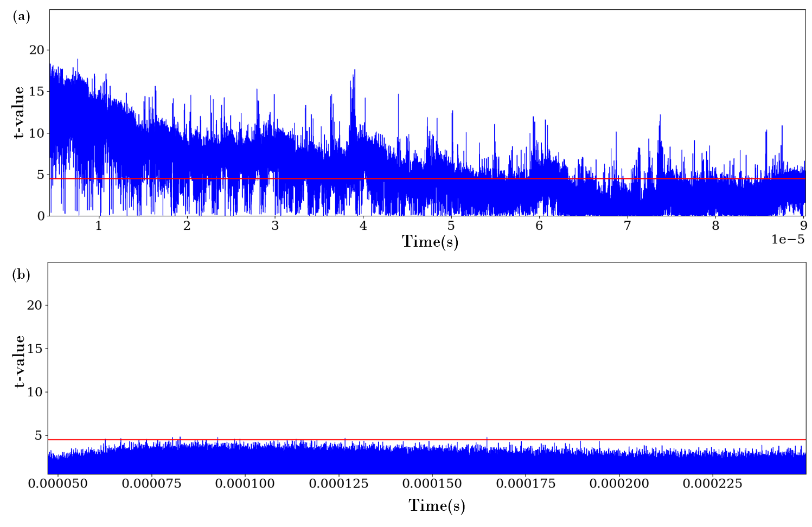The image size is (812, 527).
Task: Click the red threshold line in plot (a)
Action: point(427,178)
